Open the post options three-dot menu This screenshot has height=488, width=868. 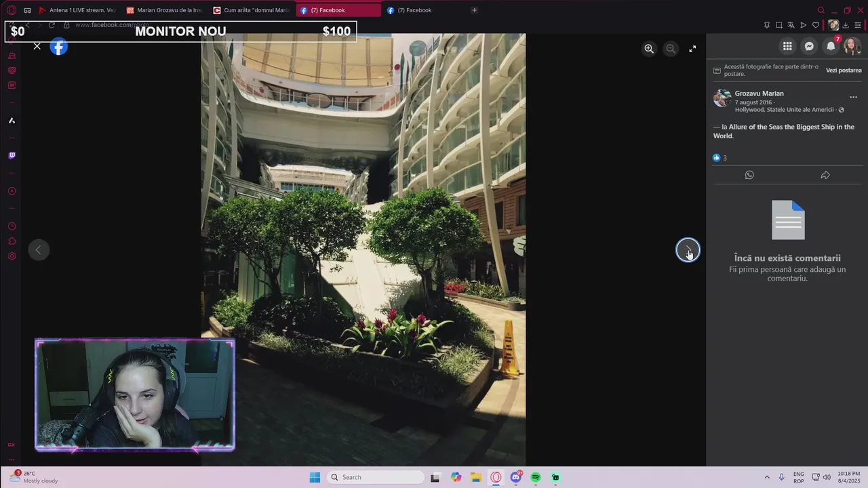(x=853, y=98)
